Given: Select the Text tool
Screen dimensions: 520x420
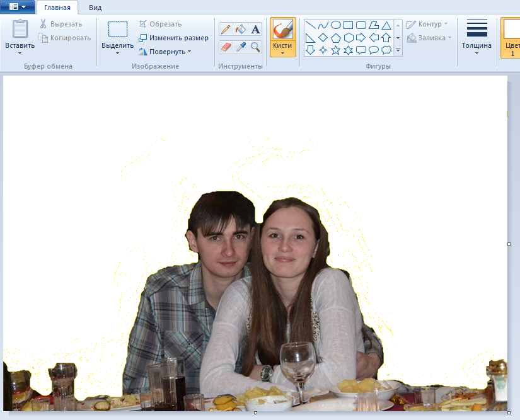Looking at the screenshot, I should point(255,29).
